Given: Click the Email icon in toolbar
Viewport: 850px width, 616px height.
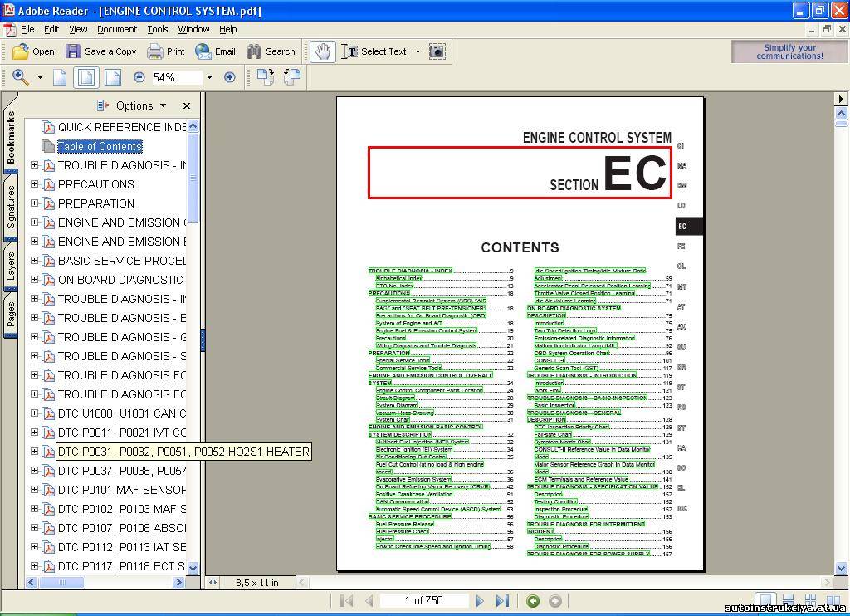Looking at the screenshot, I should (x=203, y=51).
